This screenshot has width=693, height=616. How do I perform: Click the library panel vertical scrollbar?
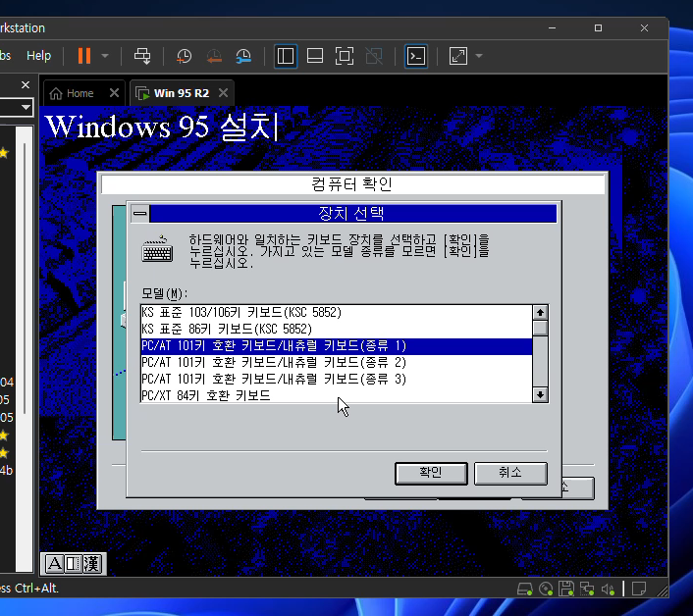coord(25,280)
